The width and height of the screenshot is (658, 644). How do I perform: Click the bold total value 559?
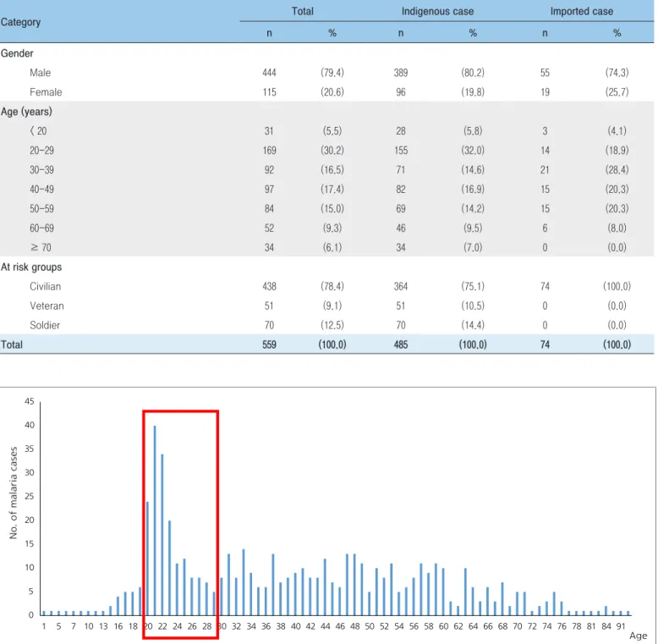[269, 344]
